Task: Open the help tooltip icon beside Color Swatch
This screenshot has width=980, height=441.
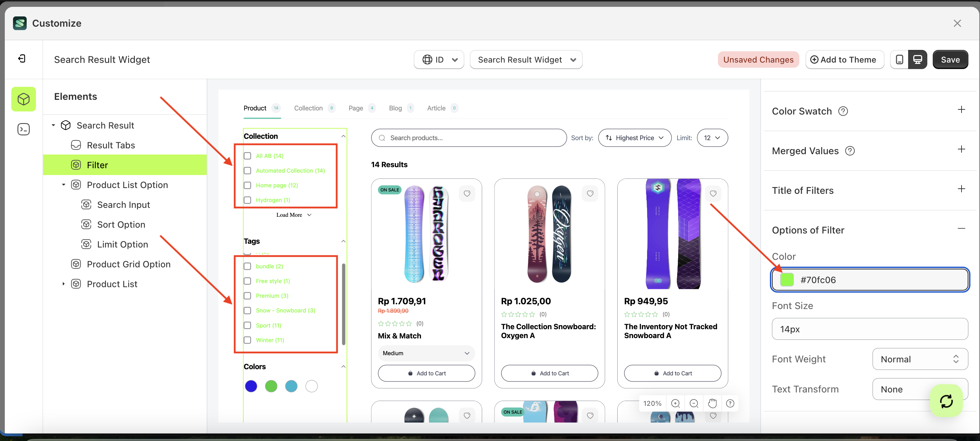Action: pos(843,111)
